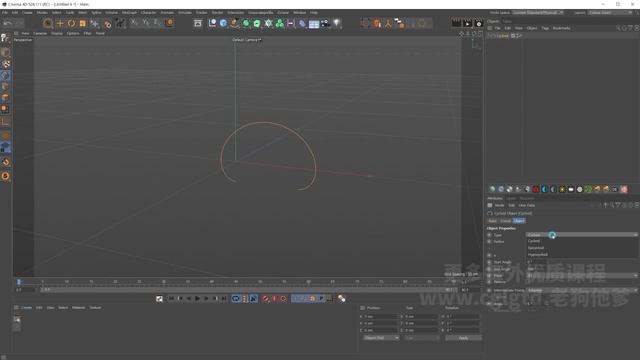Viewport: 640px width, 360px height.
Task: Select Coord tab in Attributes
Action: 505,221
